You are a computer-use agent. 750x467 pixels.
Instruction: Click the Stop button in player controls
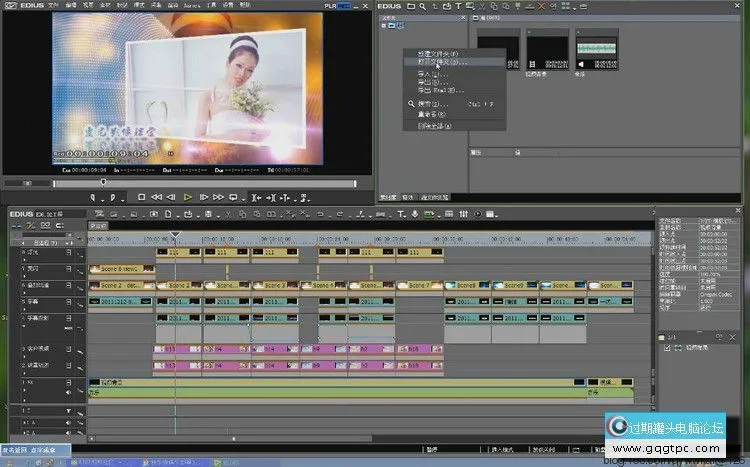click(142, 197)
